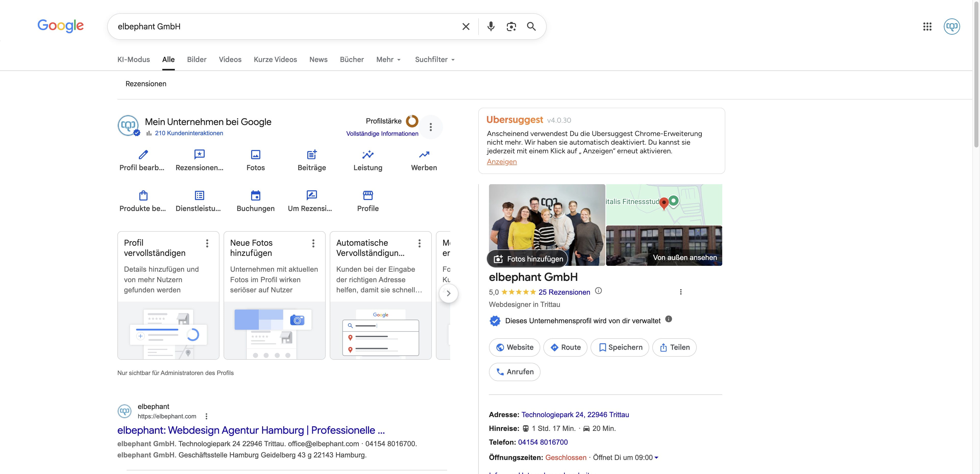Image resolution: width=980 pixels, height=474 pixels.
Task: Click the Website button
Action: 514,347
